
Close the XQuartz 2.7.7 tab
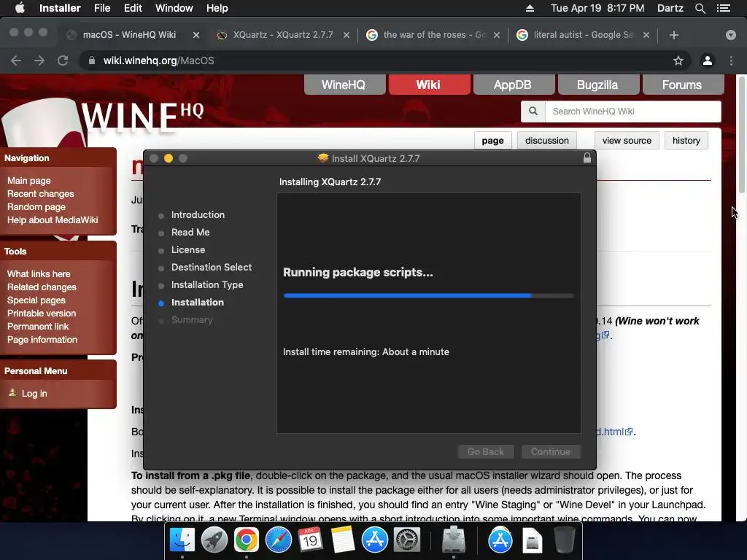coord(347,35)
